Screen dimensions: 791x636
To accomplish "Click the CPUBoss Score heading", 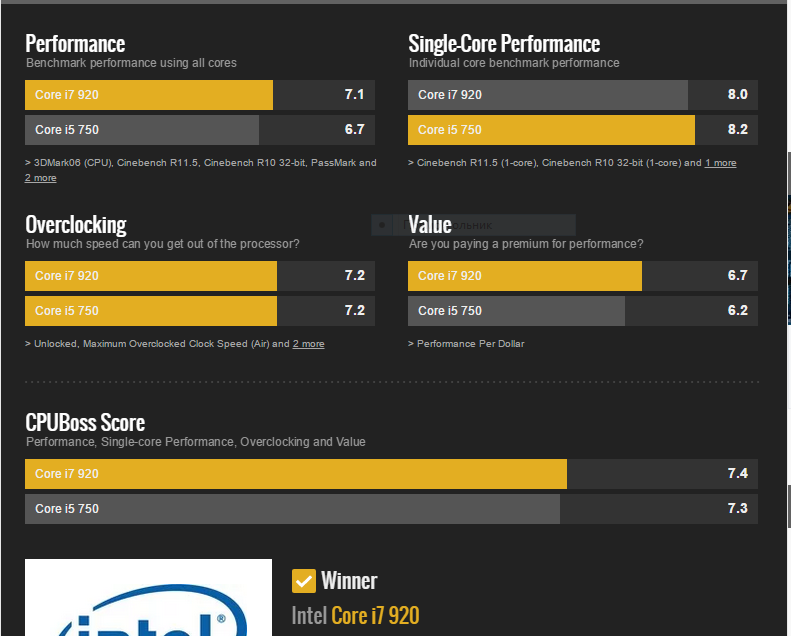I will [x=85, y=423].
